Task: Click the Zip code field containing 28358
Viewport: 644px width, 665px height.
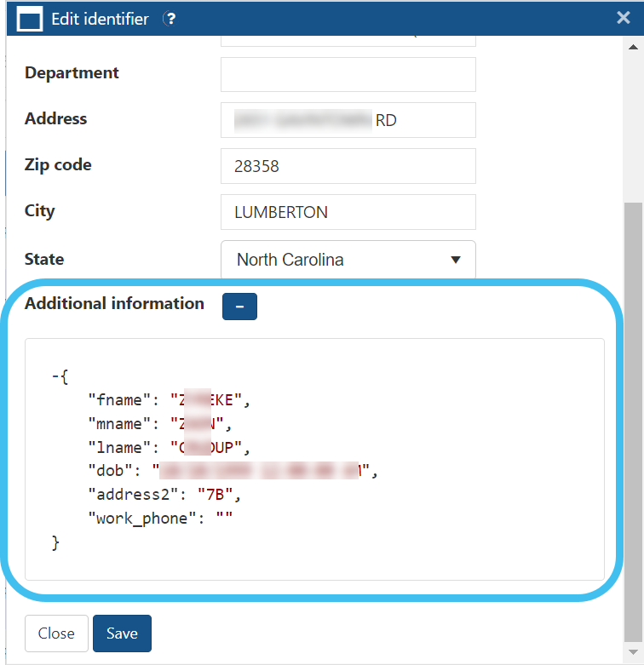Action: pos(348,166)
